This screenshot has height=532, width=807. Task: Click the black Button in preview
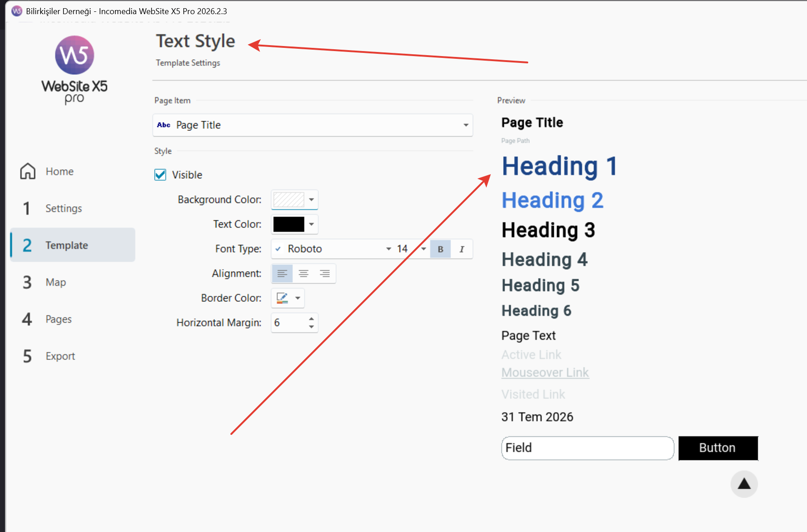point(718,448)
